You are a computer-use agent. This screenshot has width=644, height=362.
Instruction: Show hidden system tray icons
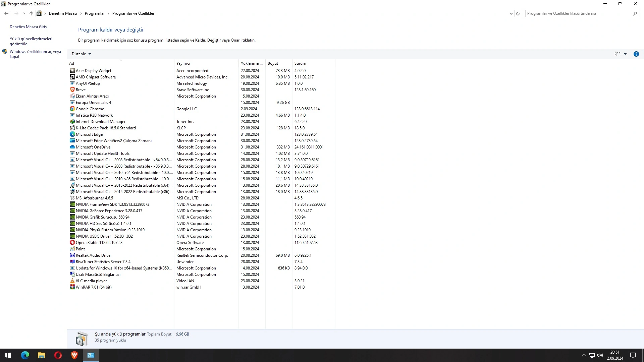point(584,355)
